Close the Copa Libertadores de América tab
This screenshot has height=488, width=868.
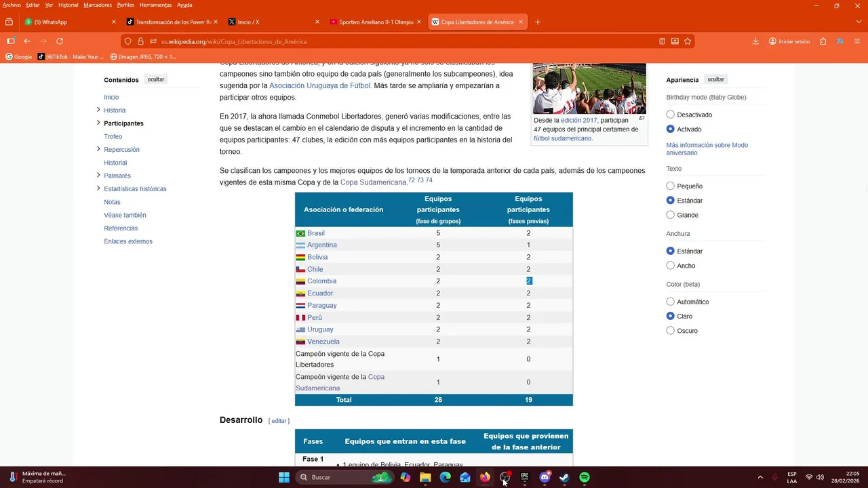point(521,22)
